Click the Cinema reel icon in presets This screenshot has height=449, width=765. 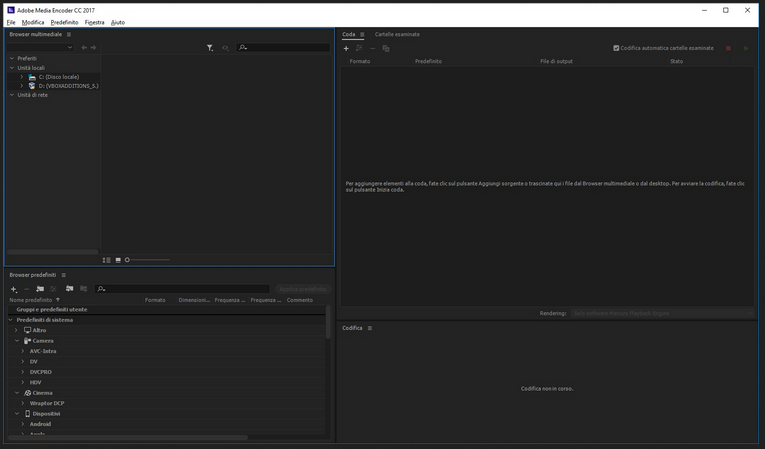point(27,393)
